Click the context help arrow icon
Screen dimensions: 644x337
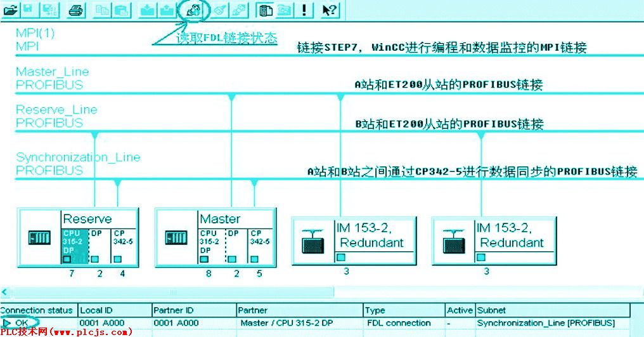tap(330, 10)
